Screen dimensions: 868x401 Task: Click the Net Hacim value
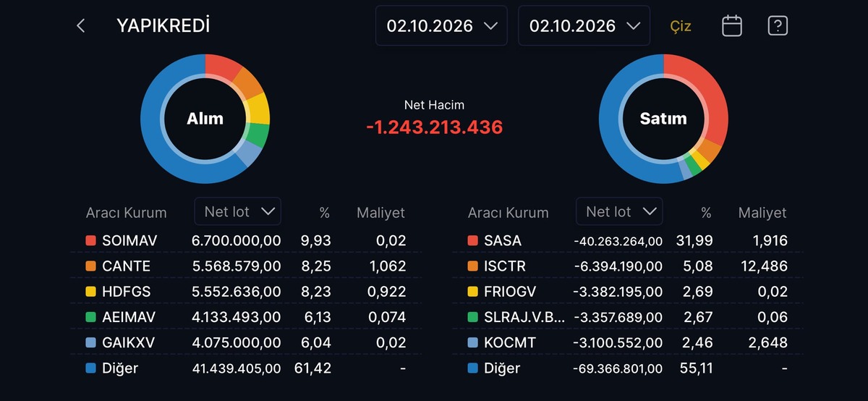click(x=434, y=127)
